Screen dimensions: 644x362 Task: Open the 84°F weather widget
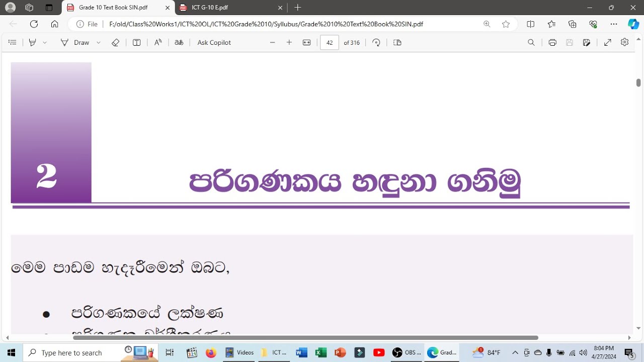[487, 353]
